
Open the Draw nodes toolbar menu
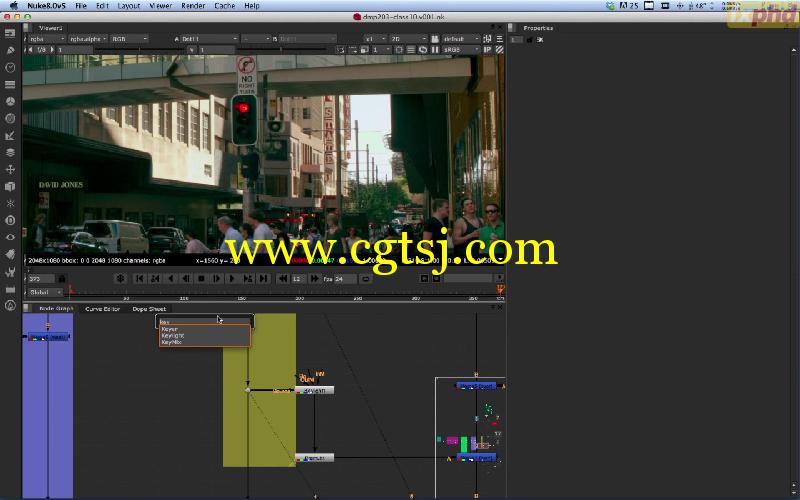click(10, 51)
